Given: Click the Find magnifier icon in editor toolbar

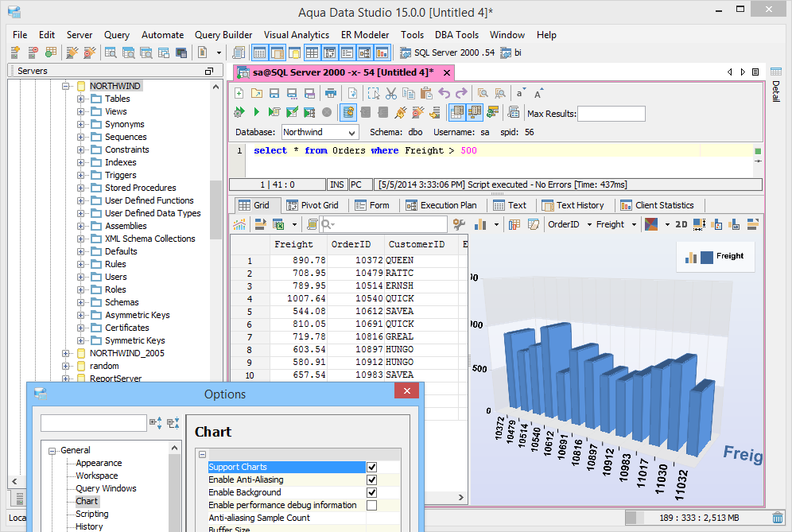Looking at the screenshot, I should (483, 93).
